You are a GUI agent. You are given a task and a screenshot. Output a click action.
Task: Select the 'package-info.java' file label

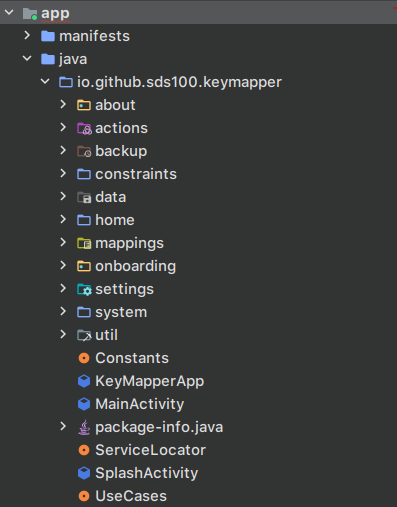point(159,427)
